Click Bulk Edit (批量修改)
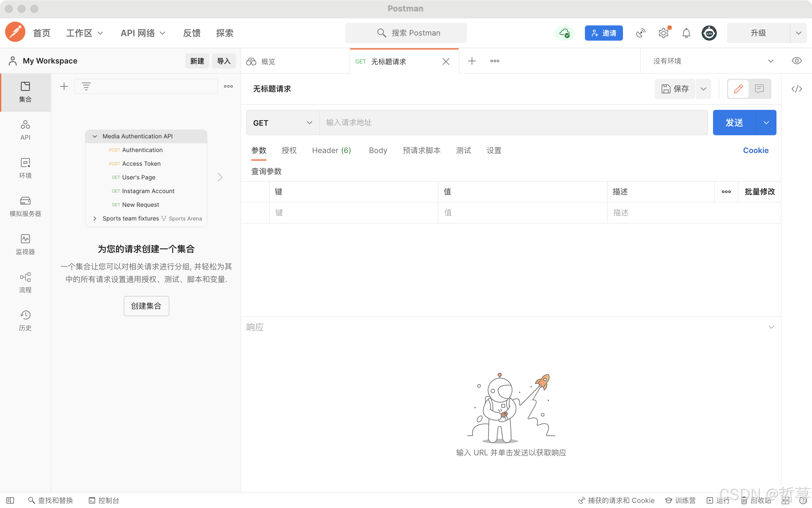 pyautogui.click(x=760, y=191)
